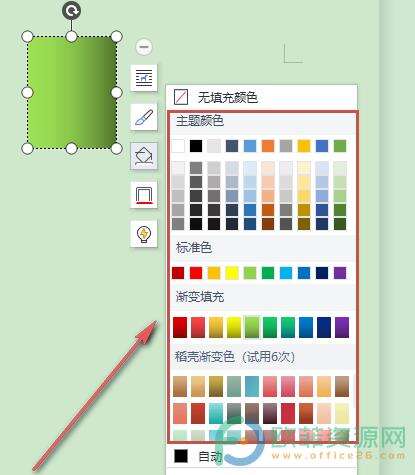The width and height of the screenshot is (415, 475).
Task: Choose the first 稻壳渐变色 brown gradient
Action: pyautogui.click(x=180, y=386)
